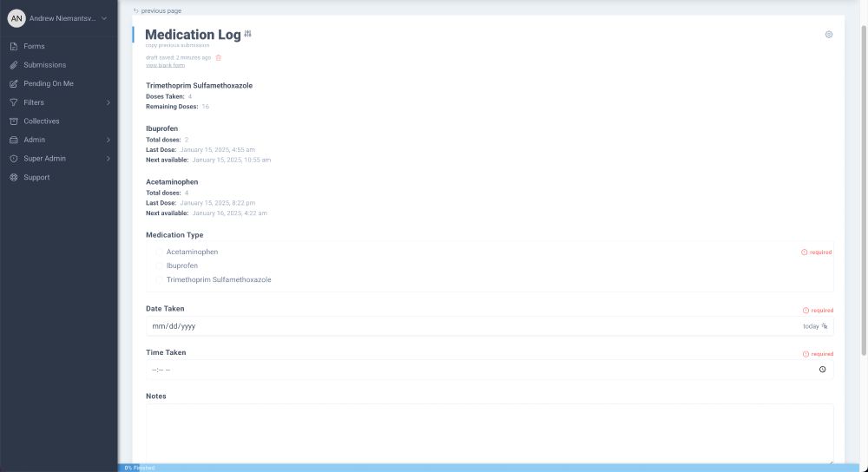Click the Super Admin shield icon
Image resolution: width=868 pixels, height=472 pixels.
coord(14,159)
